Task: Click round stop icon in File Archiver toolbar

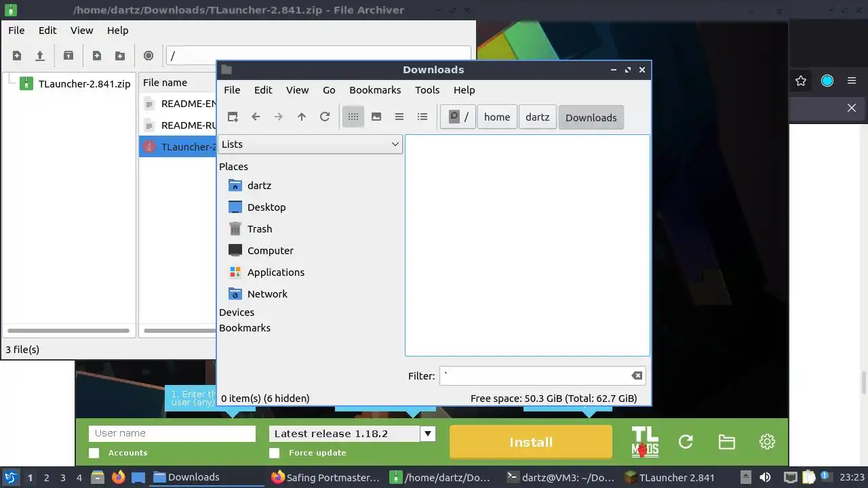Action: coord(149,56)
